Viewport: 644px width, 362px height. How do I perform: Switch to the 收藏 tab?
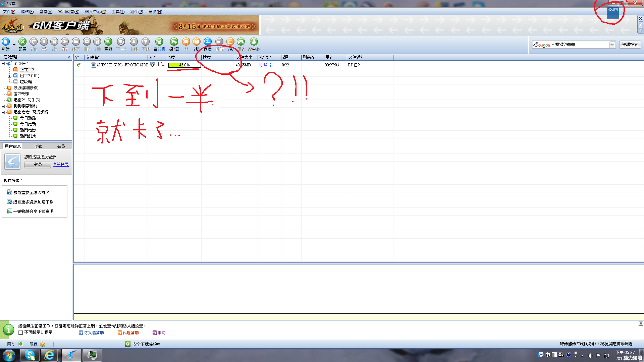click(38, 146)
